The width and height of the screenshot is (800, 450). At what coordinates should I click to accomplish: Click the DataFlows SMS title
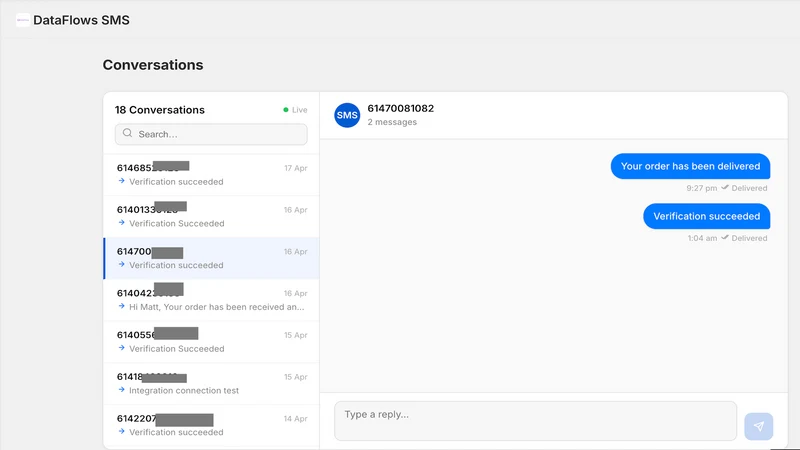[x=82, y=20]
